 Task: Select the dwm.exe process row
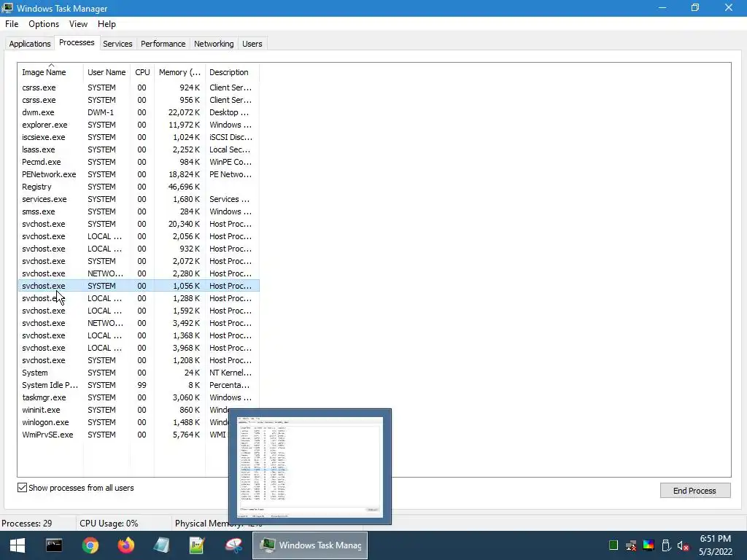tap(139, 112)
